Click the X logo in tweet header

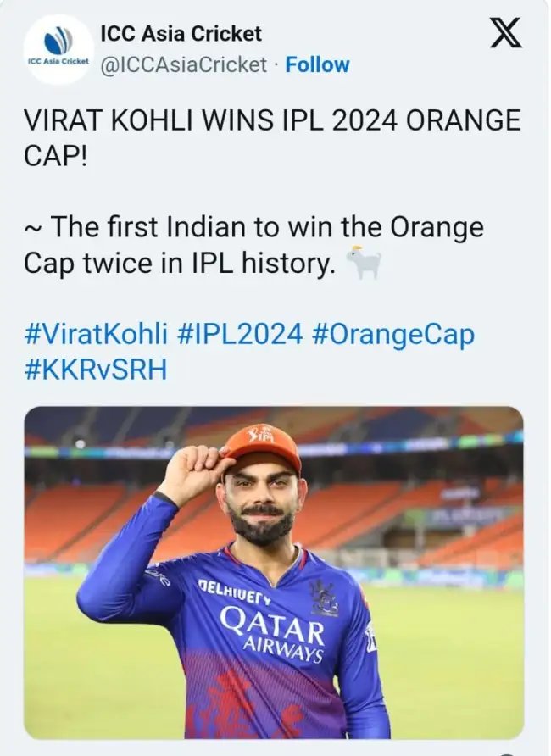506,33
